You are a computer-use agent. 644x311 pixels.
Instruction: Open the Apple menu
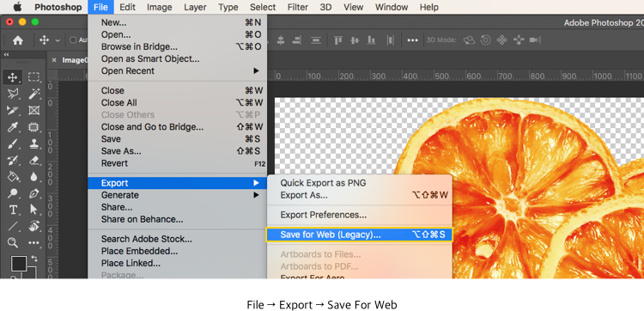coord(17,7)
